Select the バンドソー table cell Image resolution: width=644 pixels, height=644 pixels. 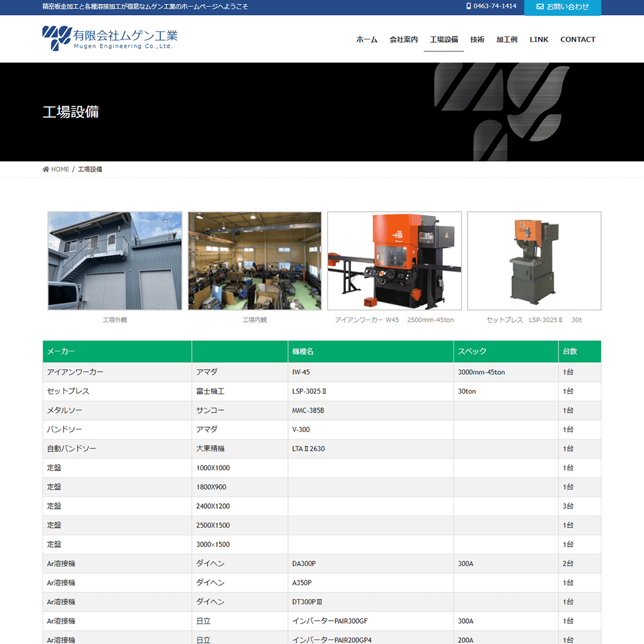117,430
